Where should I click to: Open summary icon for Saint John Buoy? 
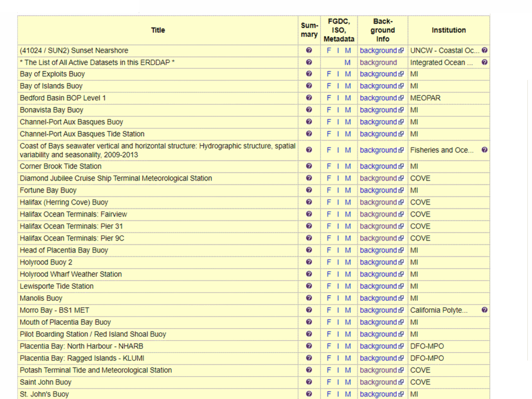coord(309,382)
